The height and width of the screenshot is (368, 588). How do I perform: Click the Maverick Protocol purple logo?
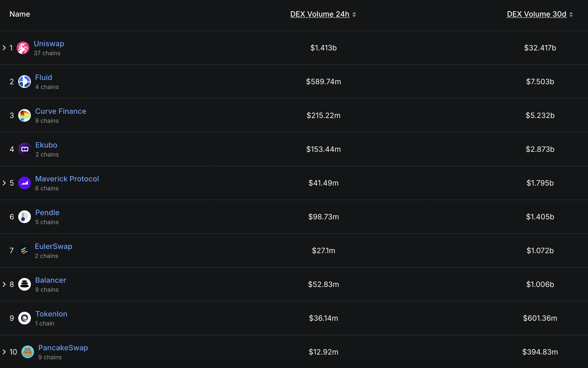(24, 183)
